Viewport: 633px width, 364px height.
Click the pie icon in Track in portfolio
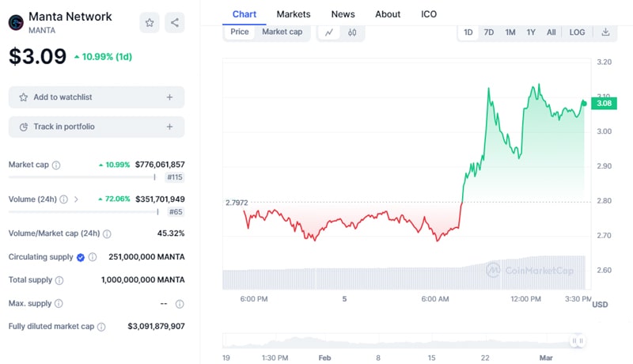click(x=24, y=127)
